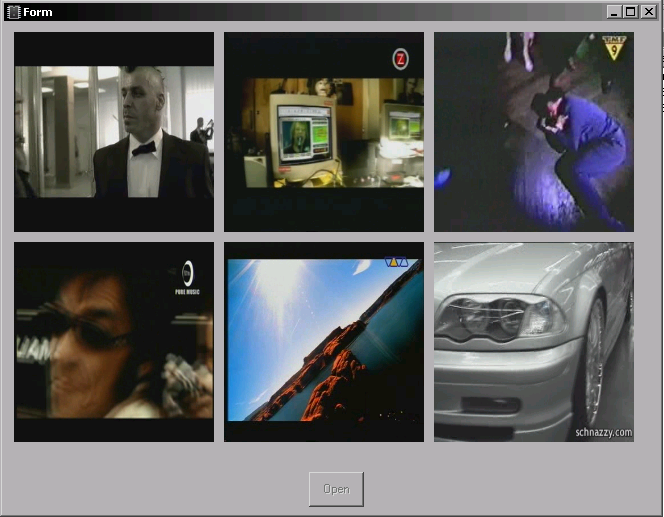Click the bow tie on the tuxedo man

(x=144, y=148)
